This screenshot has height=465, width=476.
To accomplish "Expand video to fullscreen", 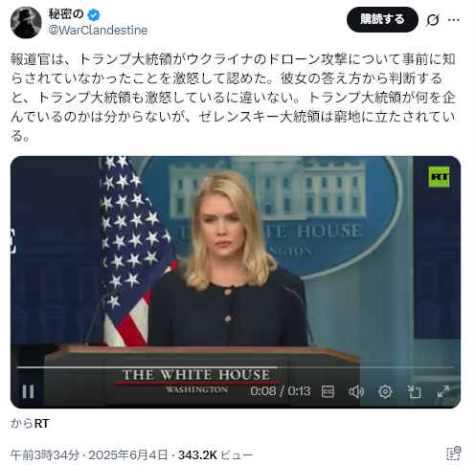I will 443,391.
